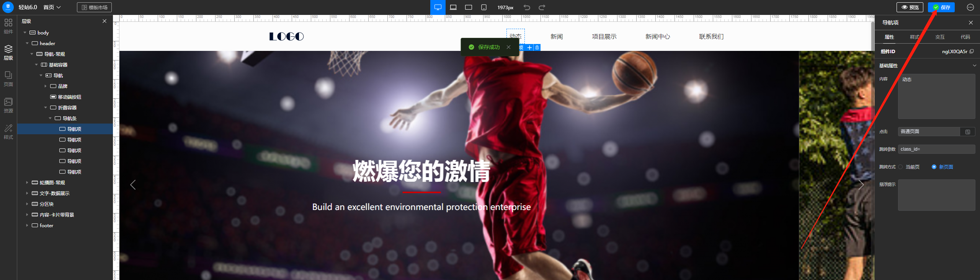Screen dimensions: 980x280
Task: Switch to desktop preview device
Action: [438, 7]
